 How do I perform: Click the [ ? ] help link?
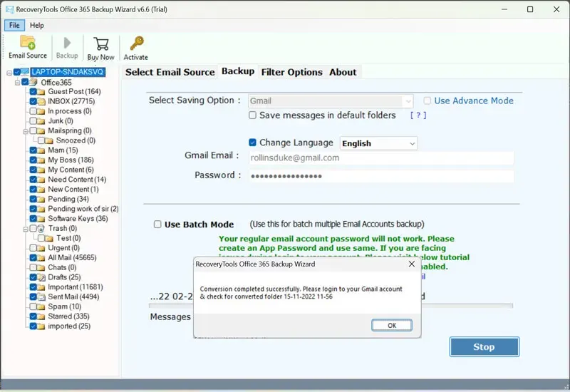pos(418,115)
